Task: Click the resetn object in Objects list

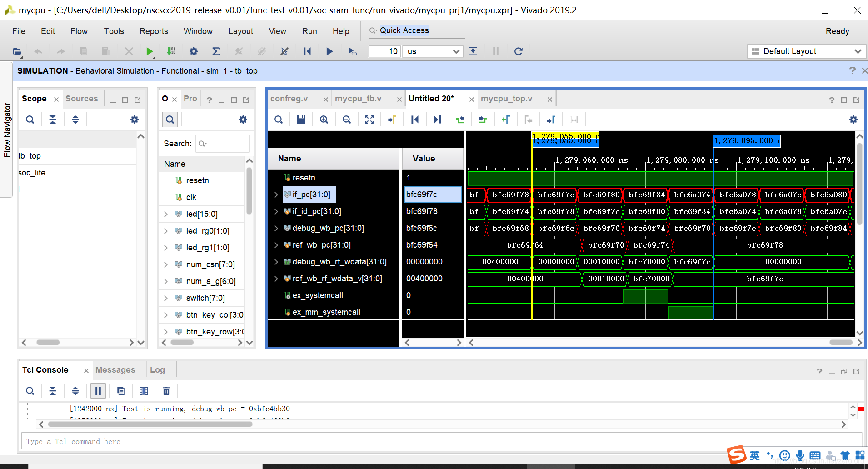Action: 198,180
